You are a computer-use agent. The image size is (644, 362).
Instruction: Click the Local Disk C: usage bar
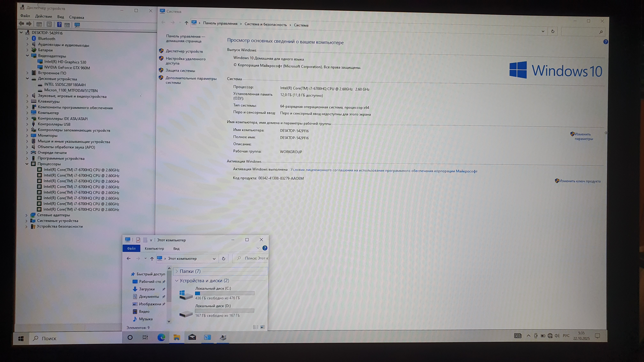225,293
